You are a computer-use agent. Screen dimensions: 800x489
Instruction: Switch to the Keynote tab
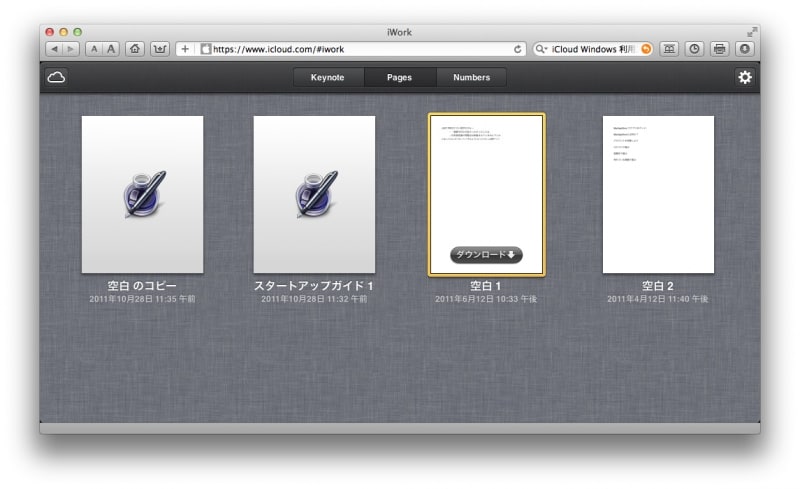coord(327,78)
